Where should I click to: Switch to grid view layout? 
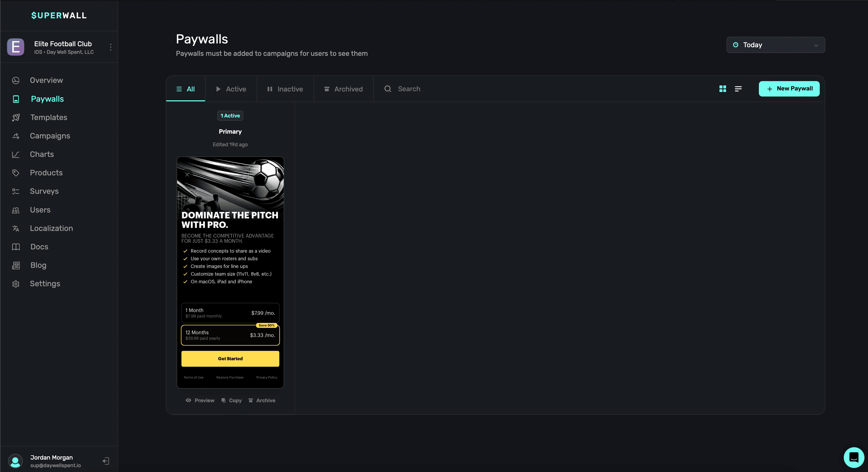pos(722,89)
